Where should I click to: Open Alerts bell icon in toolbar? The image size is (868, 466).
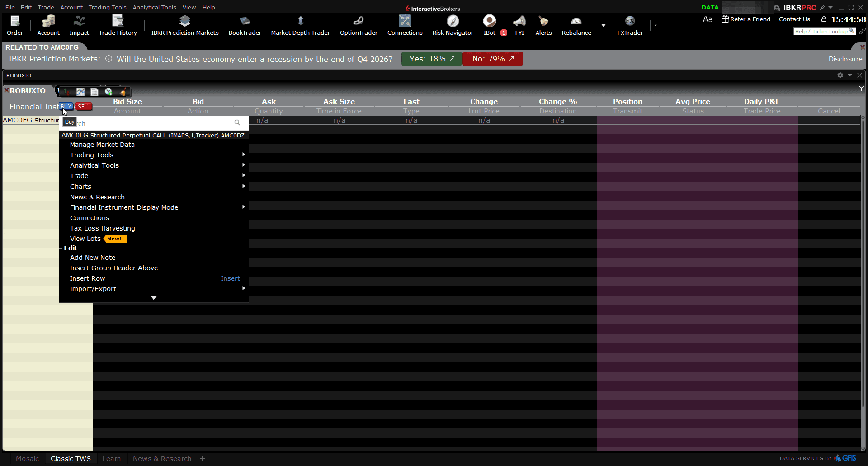point(543,25)
